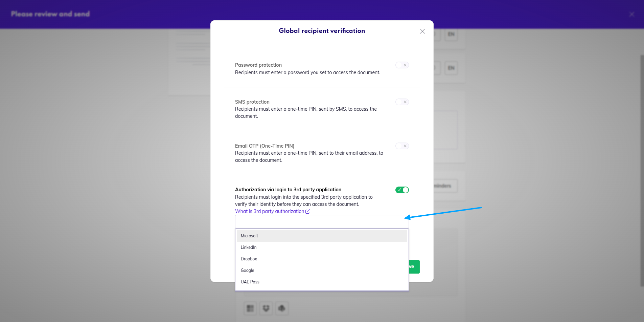Turn on SMS protection switch

pos(402,102)
